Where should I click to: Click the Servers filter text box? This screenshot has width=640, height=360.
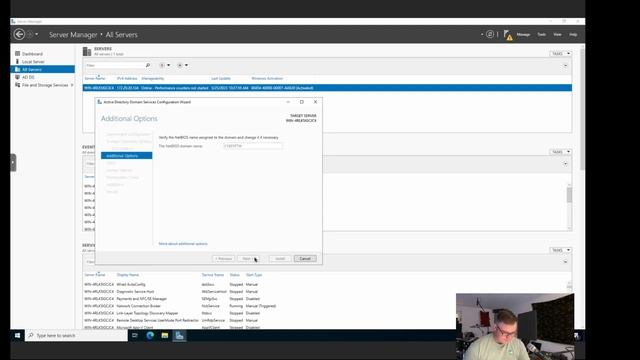point(114,65)
